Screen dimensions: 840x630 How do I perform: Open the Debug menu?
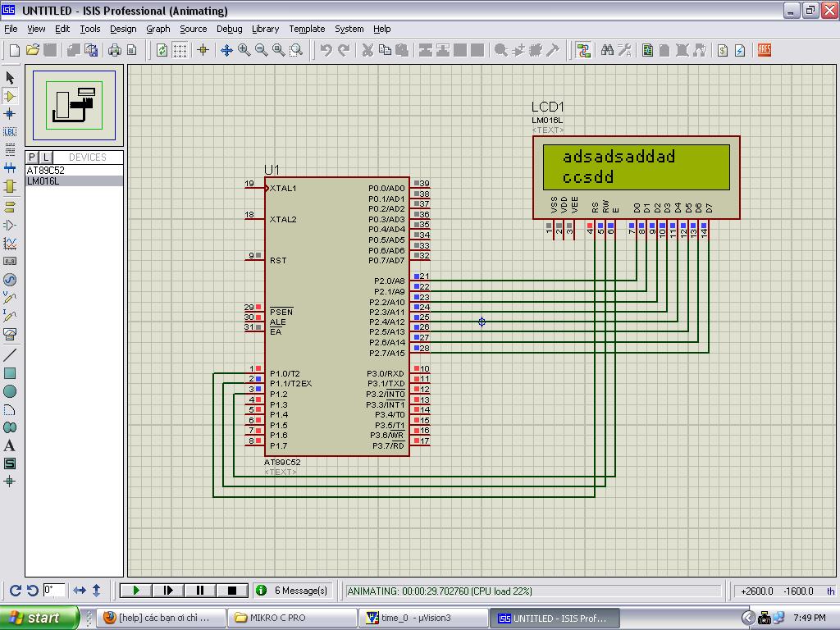pyautogui.click(x=229, y=29)
